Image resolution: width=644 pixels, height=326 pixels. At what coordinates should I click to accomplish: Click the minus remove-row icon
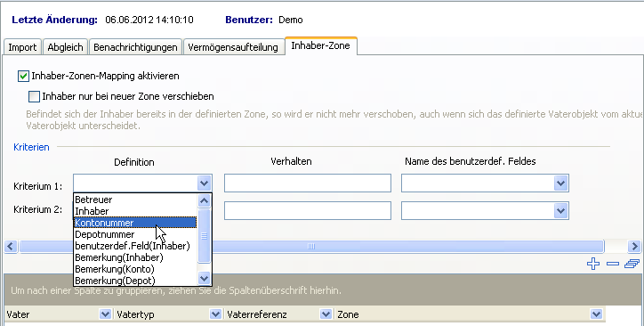tap(612, 264)
